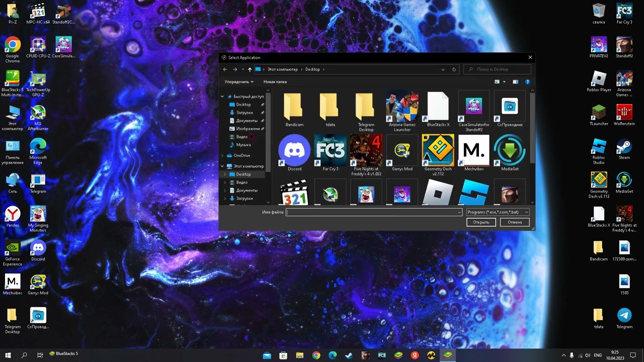Collapse the Этот компьютер tree node
The width and height of the screenshot is (644, 362).
[222, 166]
